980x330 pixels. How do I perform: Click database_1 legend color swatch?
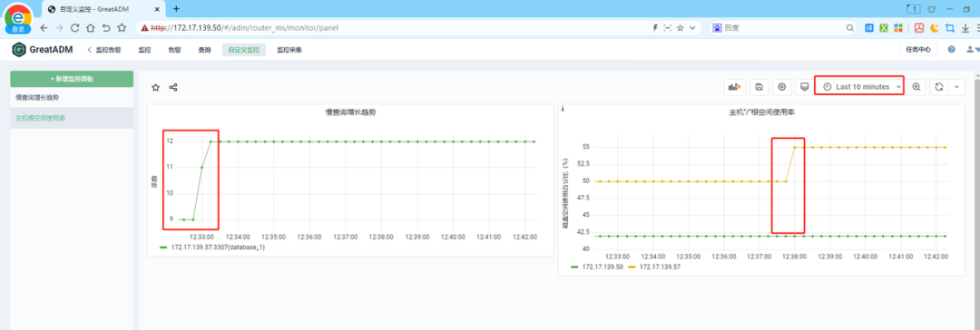163,247
